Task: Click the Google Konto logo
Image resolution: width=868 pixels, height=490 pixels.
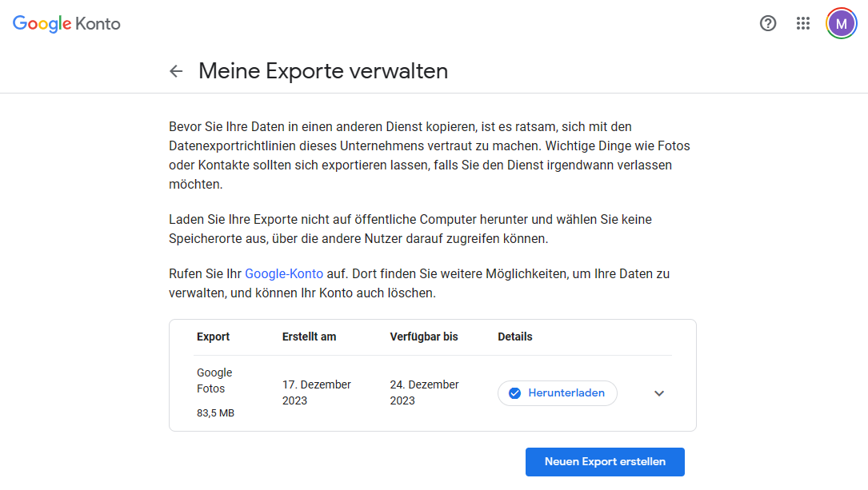Action: pyautogui.click(x=66, y=23)
